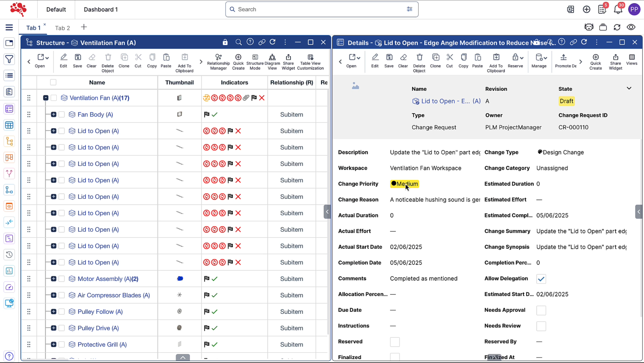Click the filter funnel in left sidebar
Viewport: 644px width, 363px height.
click(x=9, y=59)
